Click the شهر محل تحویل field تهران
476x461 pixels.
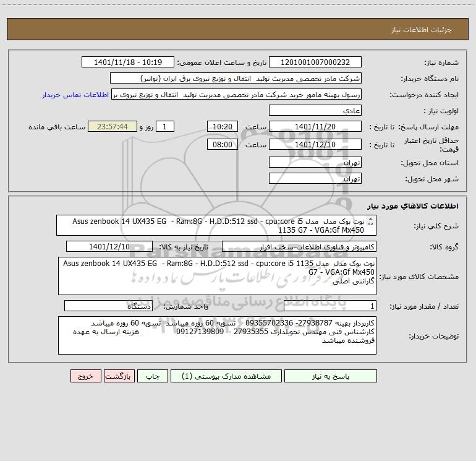point(315,178)
